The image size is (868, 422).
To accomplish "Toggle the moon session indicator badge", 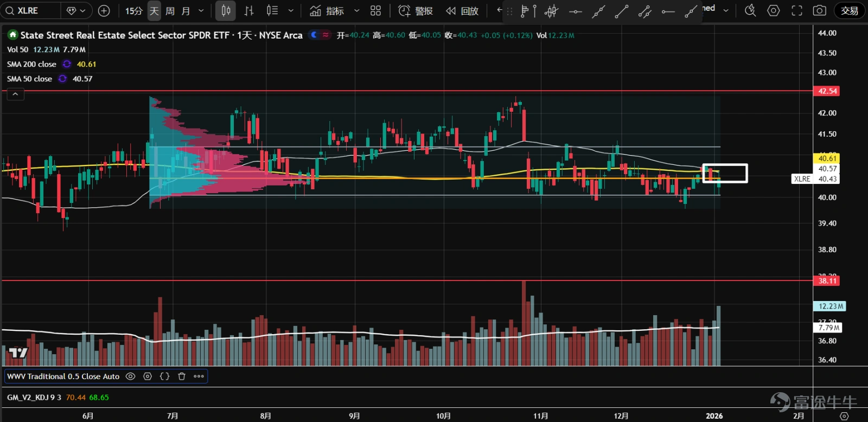I will tap(314, 35).
